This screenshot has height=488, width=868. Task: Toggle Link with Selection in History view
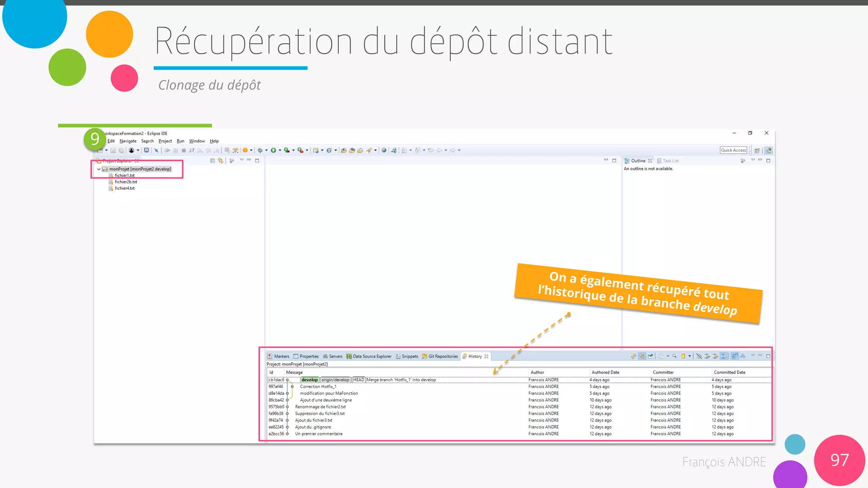642,356
